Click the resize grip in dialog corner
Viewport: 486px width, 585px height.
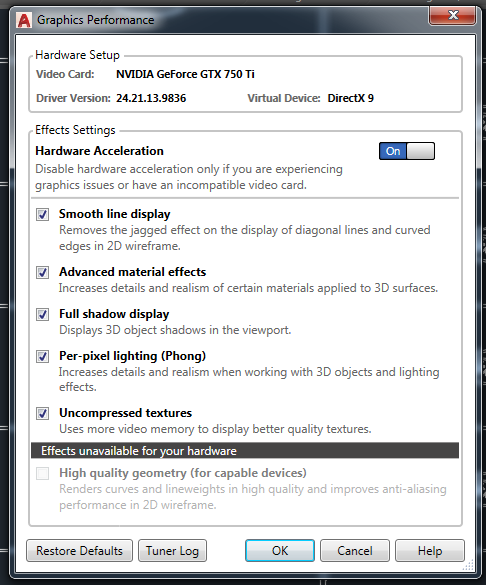(x=468, y=565)
